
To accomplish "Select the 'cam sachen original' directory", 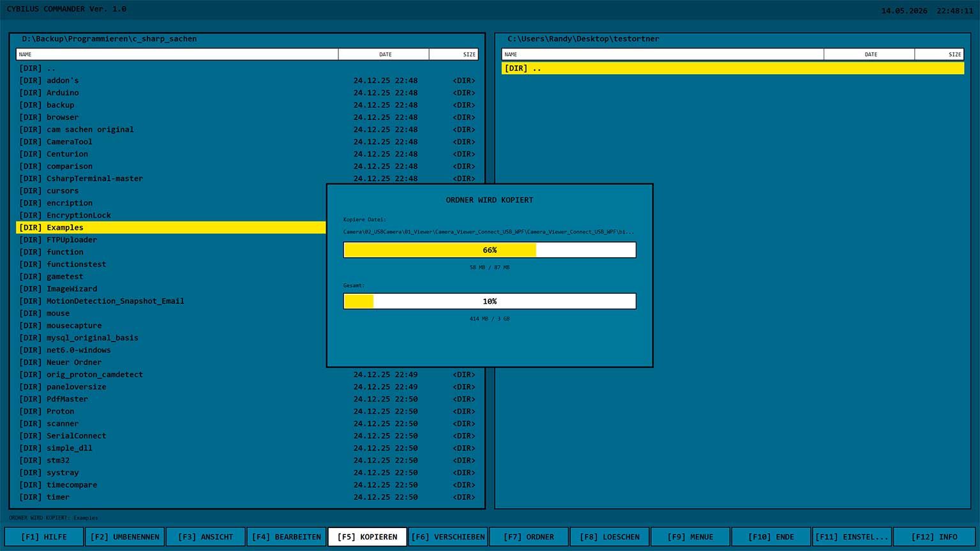I will 247,130.
